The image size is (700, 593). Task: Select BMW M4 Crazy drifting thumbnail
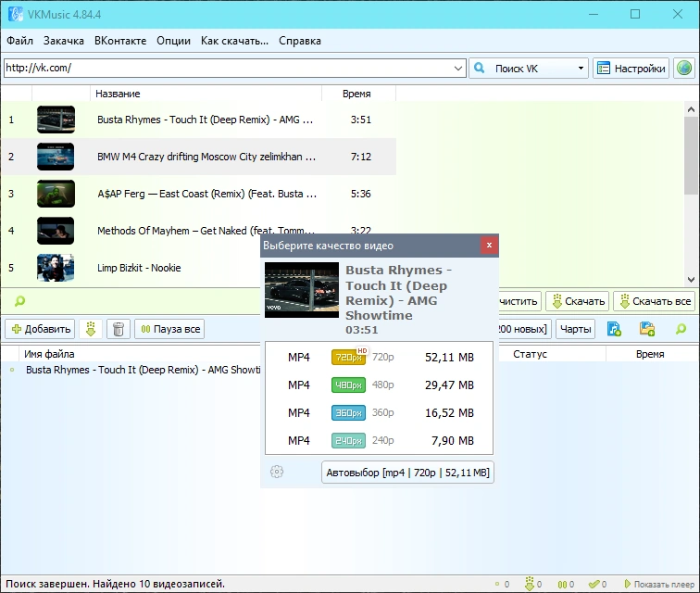click(x=56, y=157)
